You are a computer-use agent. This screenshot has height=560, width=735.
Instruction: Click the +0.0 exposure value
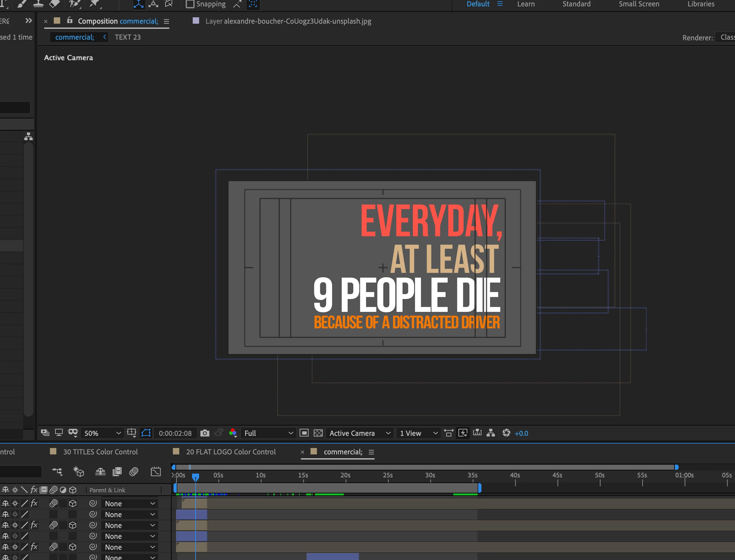[521, 433]
